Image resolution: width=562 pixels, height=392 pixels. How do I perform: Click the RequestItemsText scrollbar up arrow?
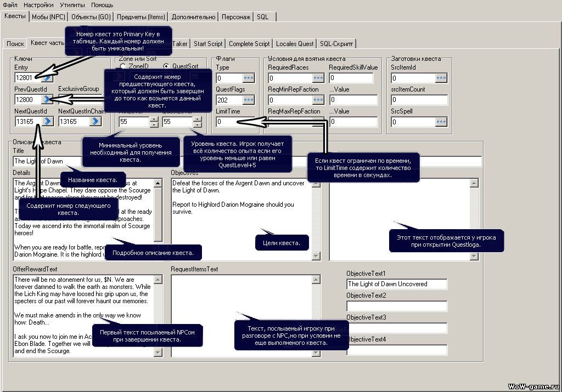(x=316, y=280)
